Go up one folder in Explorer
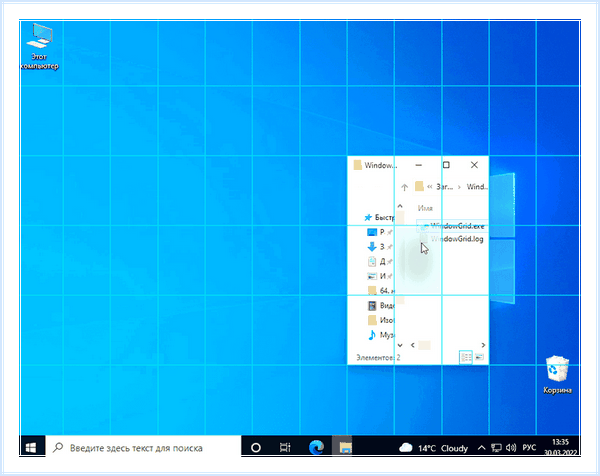 pyautogui.click(x=404, y=187)
